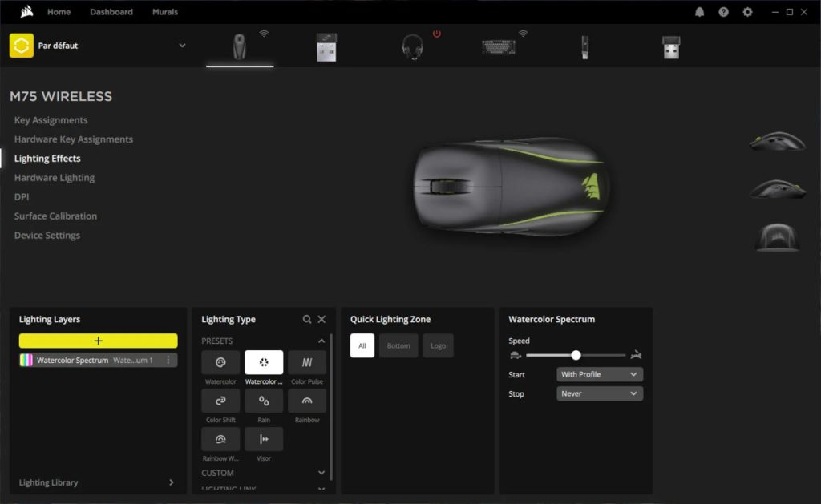Screen dimensions: 821x504
Task: Apply the Visor lighting preset
Action: point(264,438)
